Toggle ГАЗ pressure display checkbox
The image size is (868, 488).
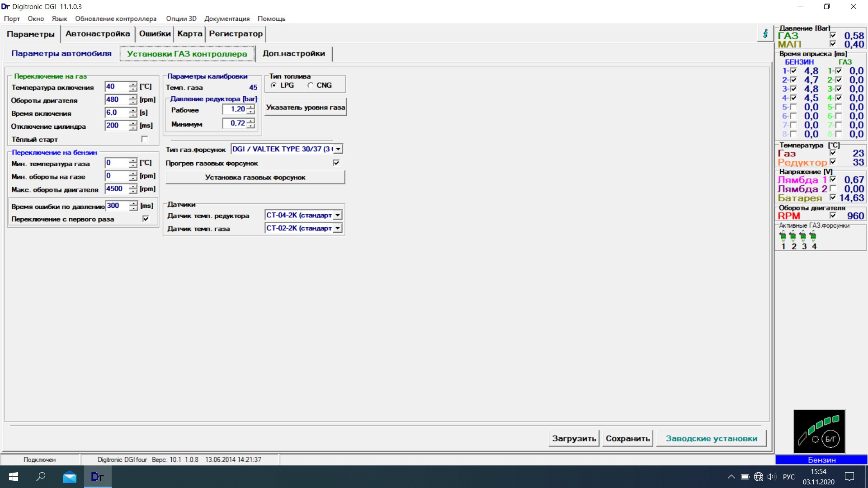(833, 35)
